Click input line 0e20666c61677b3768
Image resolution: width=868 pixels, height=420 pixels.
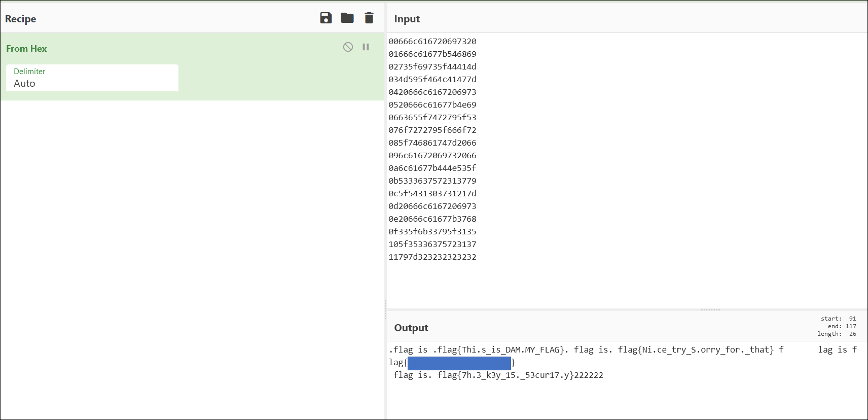[x=432, y=219]
